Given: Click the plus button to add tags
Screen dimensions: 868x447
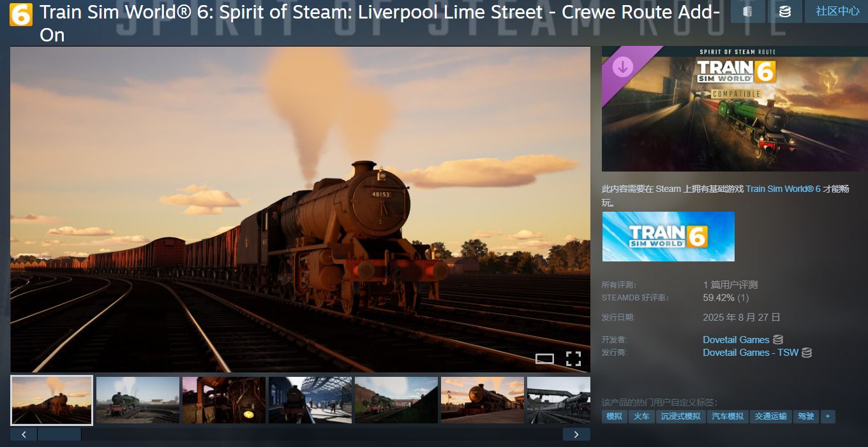Looking at the screenshot, I should [828, 416].
